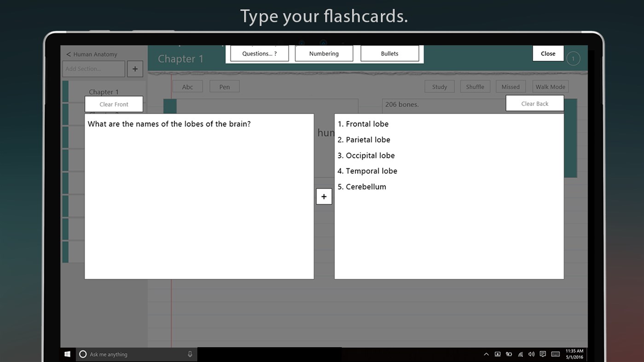The height and width of the screenshot is (362, 644).
Task: Enable Shuffle mode for studying
Action: pos(475,86)
